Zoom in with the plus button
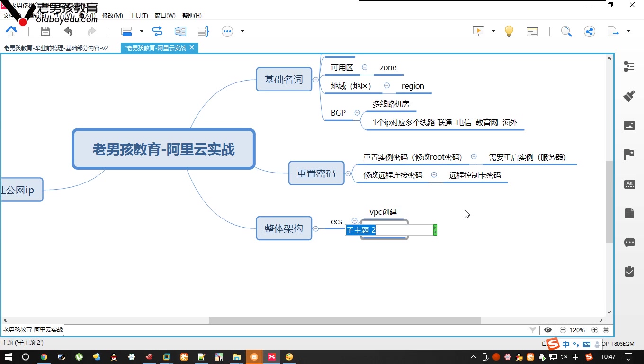The image size is (644, 364). point(595,330)
